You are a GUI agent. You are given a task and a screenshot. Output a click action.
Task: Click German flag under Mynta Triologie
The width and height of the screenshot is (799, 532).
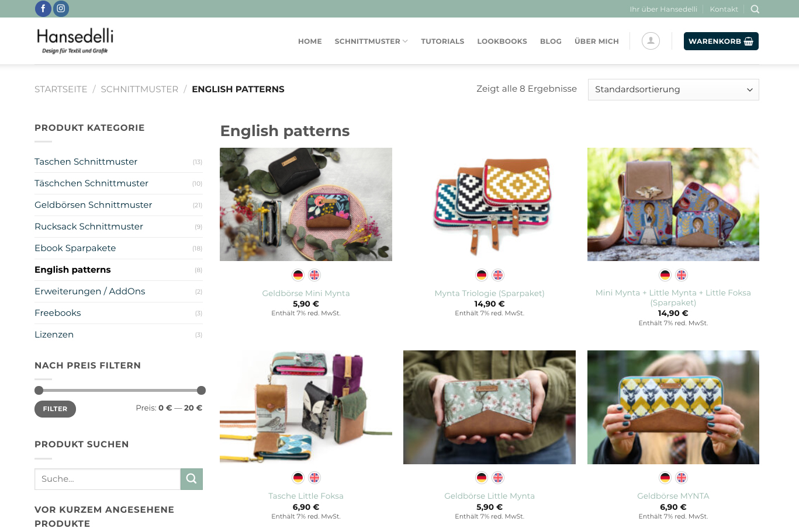click(x=482, y=275)
